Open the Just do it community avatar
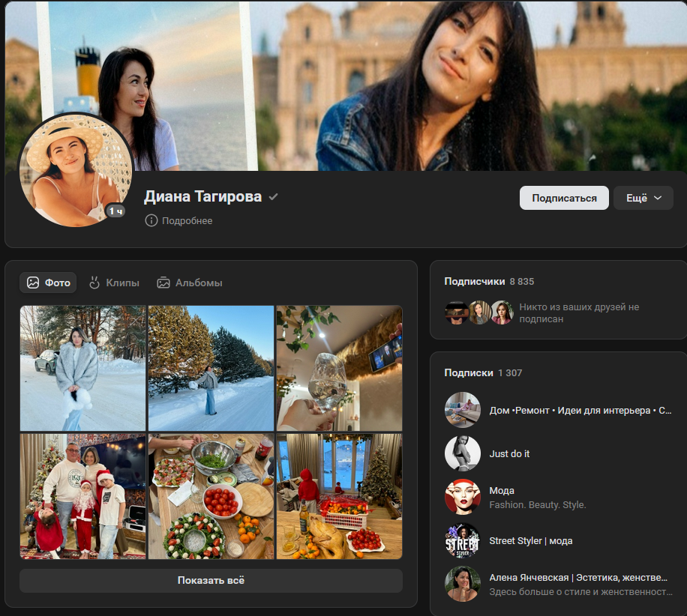This screenshot has width=687, height=616. coord(462,453)
